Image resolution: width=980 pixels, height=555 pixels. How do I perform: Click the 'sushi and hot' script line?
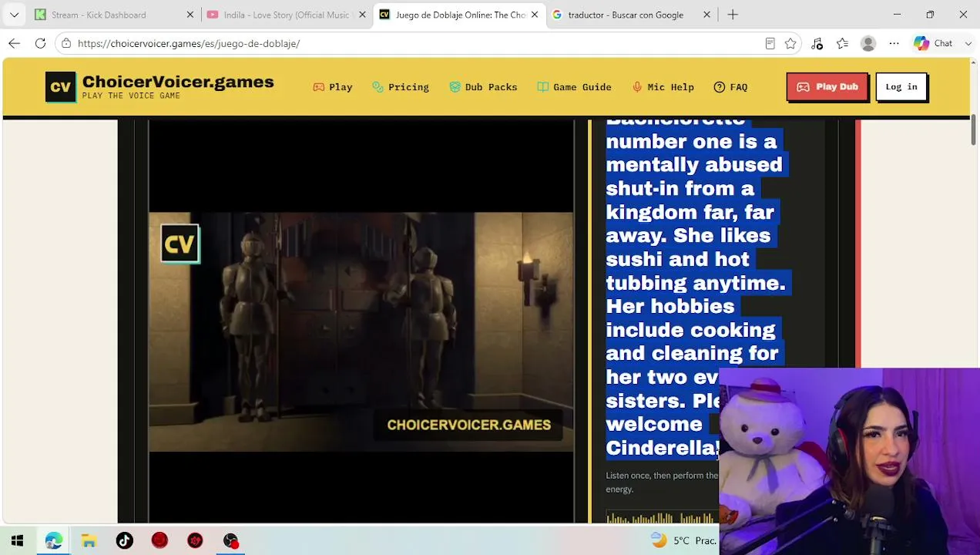(x=677, y=259)
